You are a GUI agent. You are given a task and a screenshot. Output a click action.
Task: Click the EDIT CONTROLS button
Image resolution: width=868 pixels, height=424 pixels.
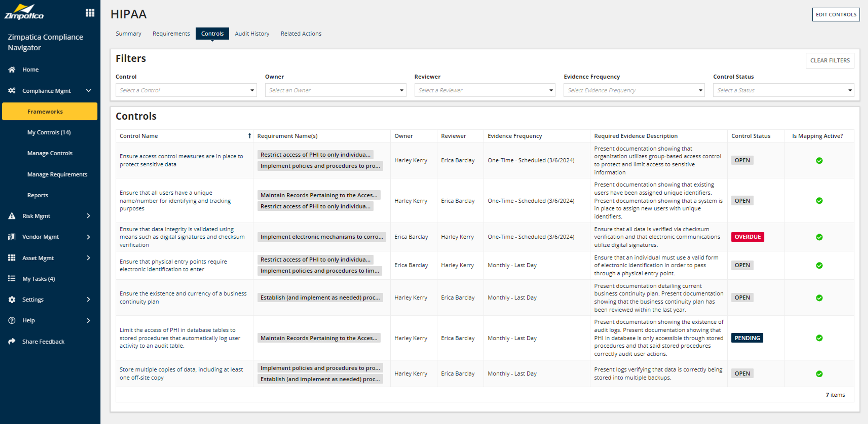tap(836, 14)
